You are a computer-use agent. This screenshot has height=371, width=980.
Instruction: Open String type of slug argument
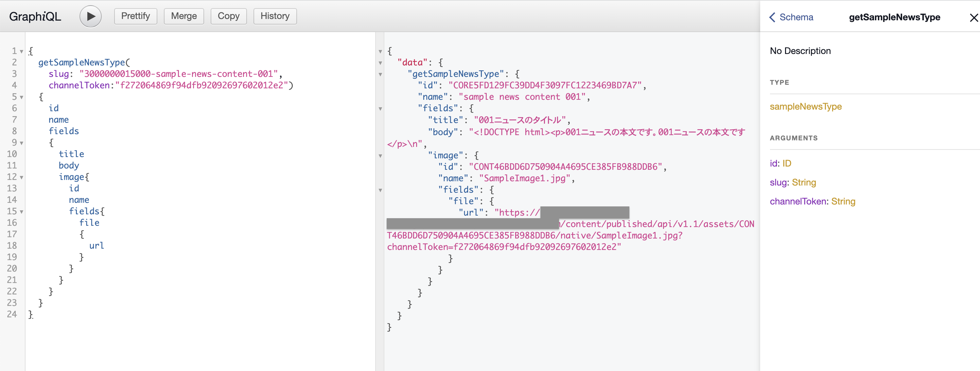(x=803, y=182)
